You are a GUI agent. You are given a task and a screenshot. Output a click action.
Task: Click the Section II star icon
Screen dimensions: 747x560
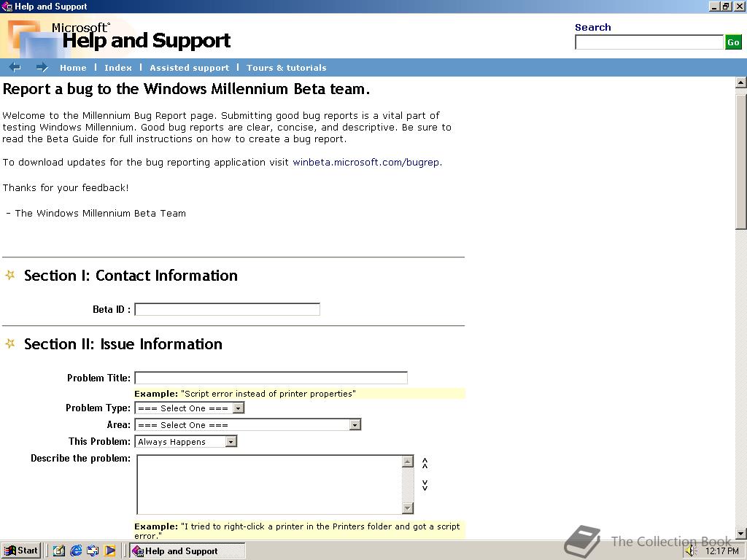[10, 343]
